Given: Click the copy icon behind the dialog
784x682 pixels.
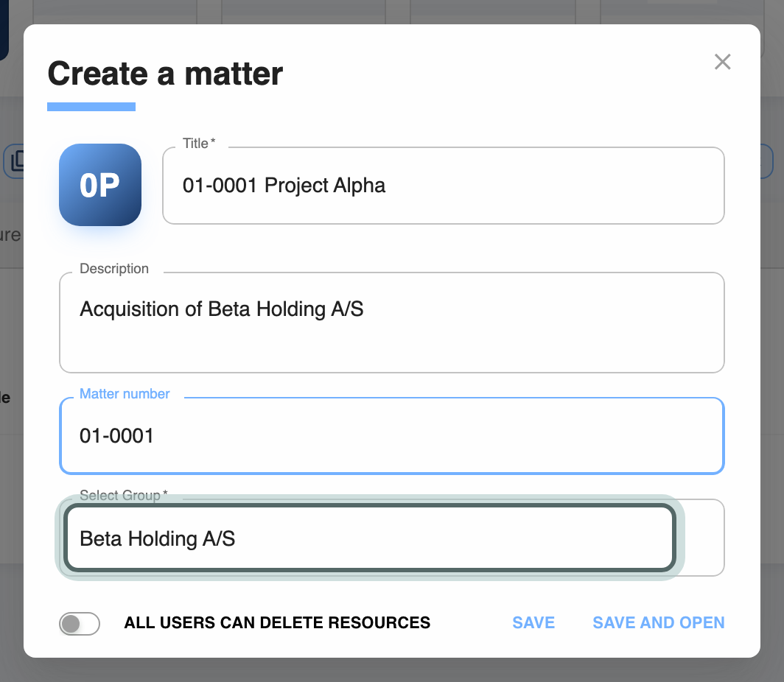Looking at the screenshot, I should click(x=16, y=161).
